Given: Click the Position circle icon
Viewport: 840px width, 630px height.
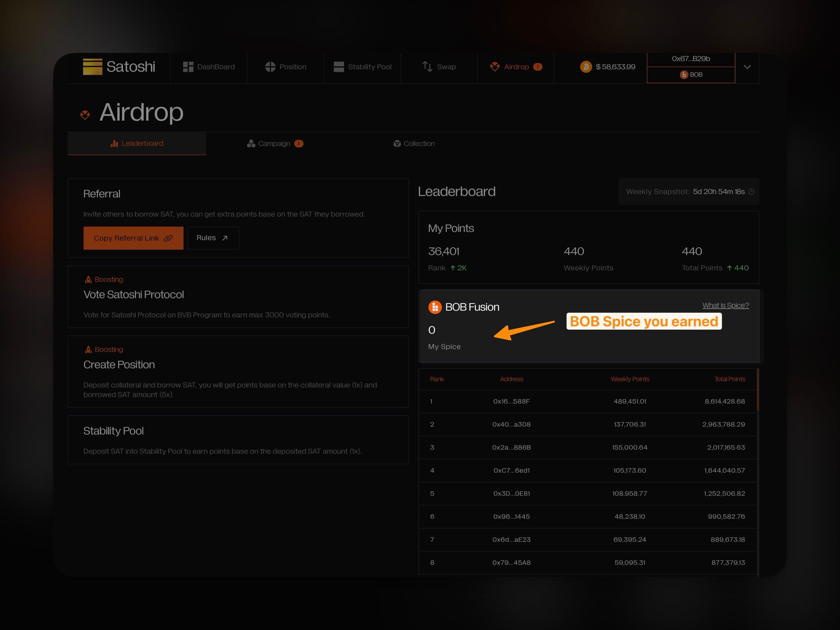Looking at the screenshot, I should [270, 67].
